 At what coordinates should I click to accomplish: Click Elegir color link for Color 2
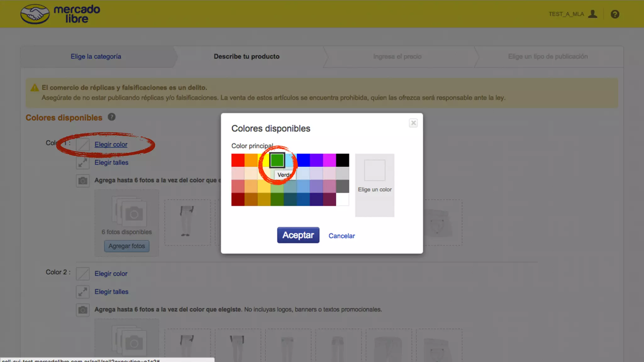click(x=111, y=274)
